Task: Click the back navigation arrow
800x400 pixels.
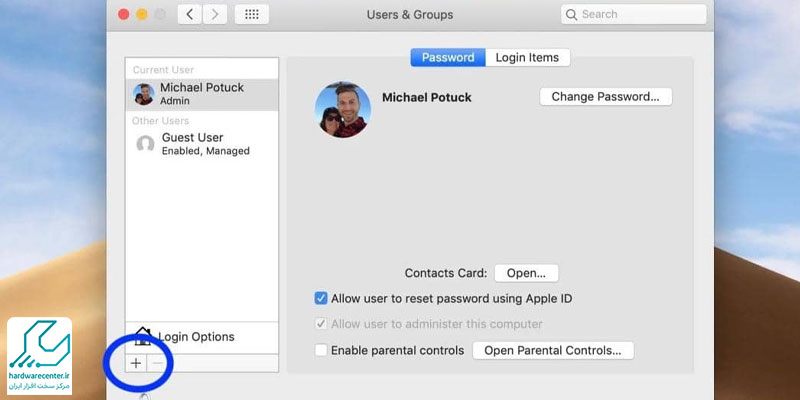Action: 190,15
